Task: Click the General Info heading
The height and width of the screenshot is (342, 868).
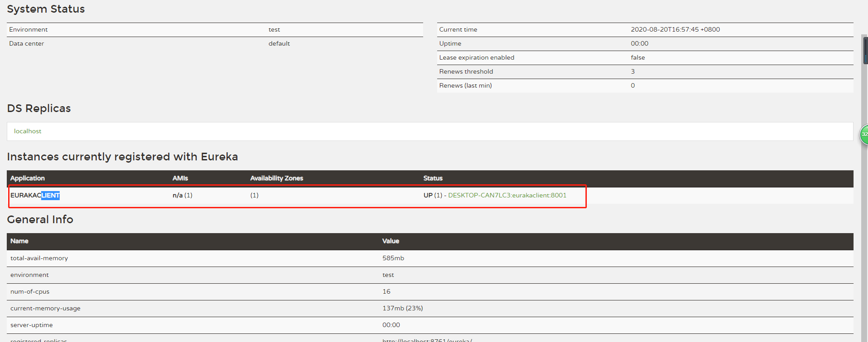Action: (40, 220)
